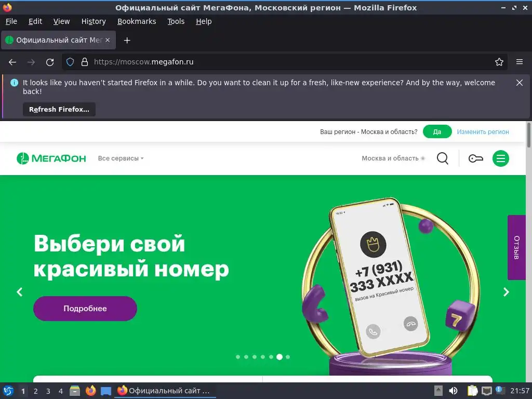The height and width of the screenshot is (399, 532).
Task: Open the View menu
Action: coord(61,21)
